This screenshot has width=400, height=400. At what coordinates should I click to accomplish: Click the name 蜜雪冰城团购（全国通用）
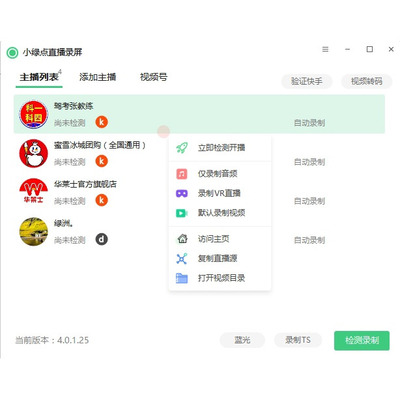pyautogui.click(x=100, y=145)
